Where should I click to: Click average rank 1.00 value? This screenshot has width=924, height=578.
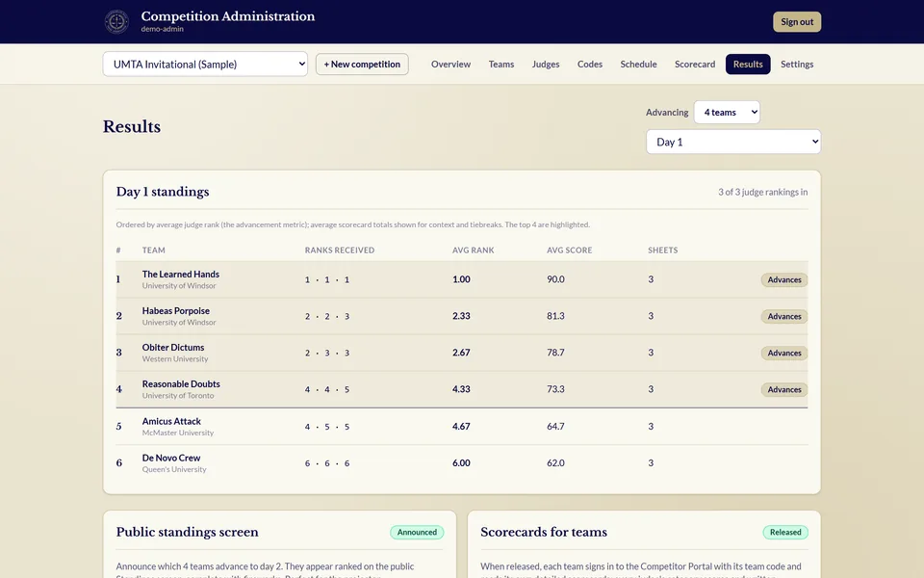tap(461, 279)
